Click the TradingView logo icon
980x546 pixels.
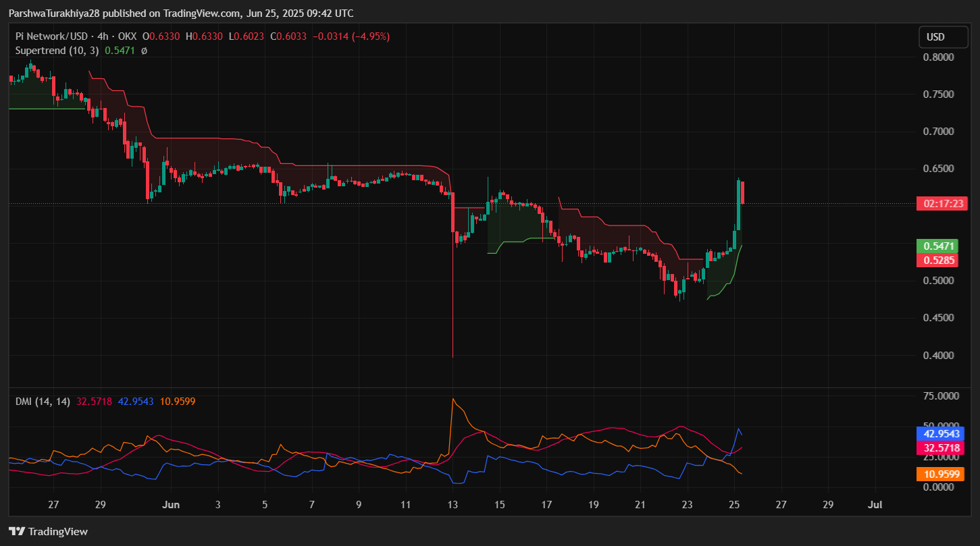(18, 531)
